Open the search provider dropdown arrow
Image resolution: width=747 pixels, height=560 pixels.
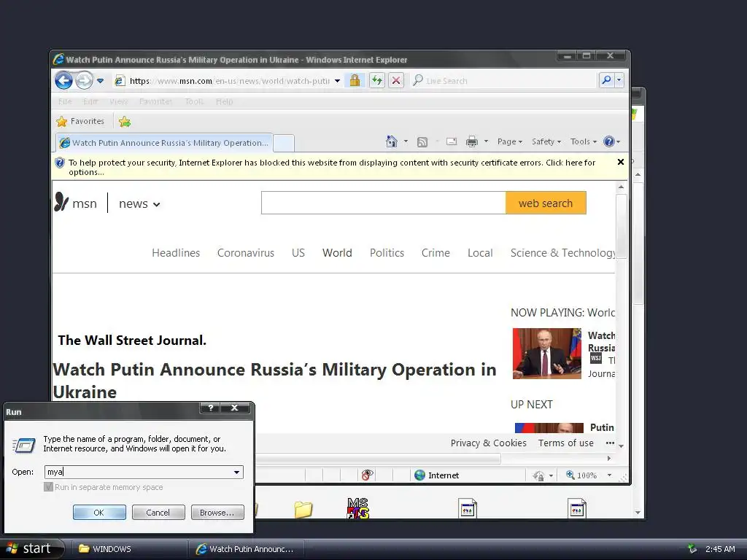click(619, 80)
